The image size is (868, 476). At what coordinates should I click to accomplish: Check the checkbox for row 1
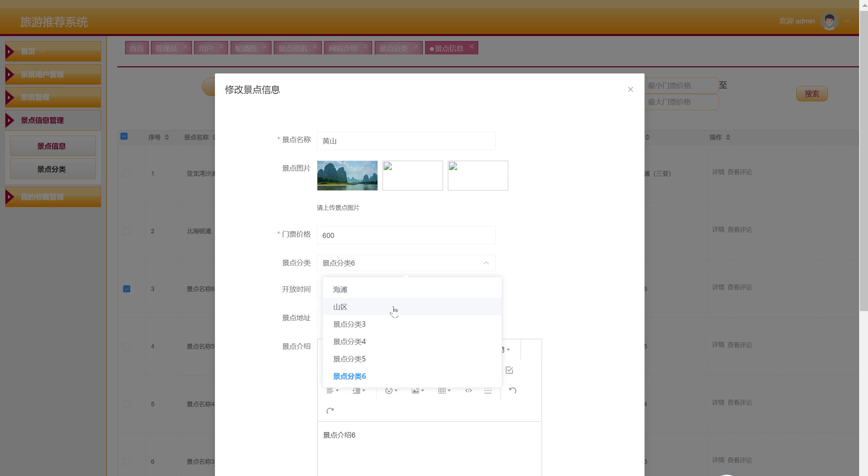coord(127,173)
